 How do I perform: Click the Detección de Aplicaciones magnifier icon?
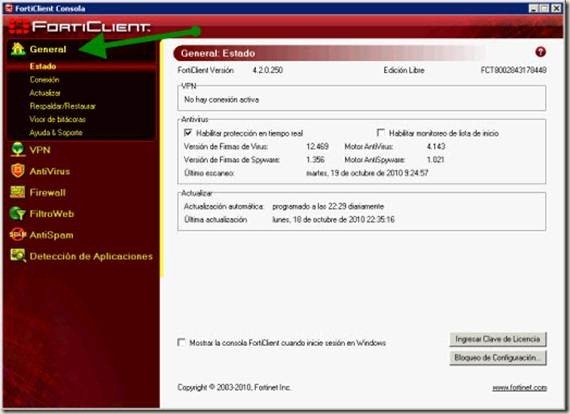pos(17,256)
